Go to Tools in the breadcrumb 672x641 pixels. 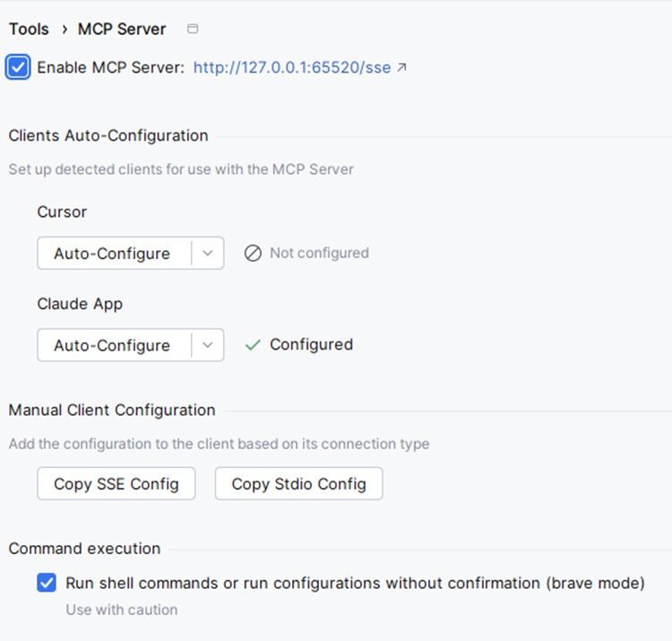point(29,29)
